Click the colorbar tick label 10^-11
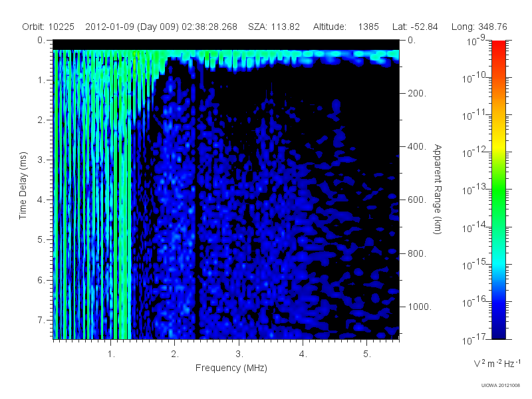The width and height of the screenshot is (532, 399). 475,116
